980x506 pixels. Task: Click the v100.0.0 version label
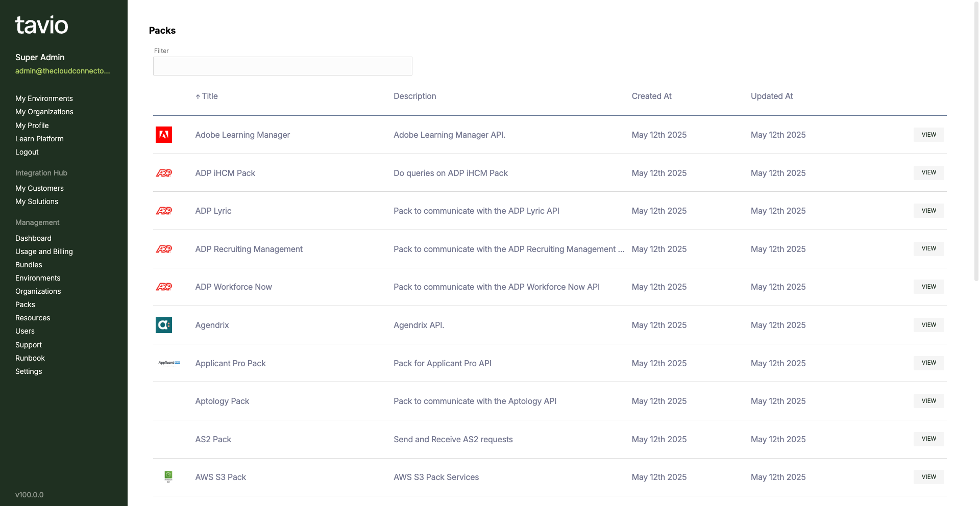click(x=29, y=495)
